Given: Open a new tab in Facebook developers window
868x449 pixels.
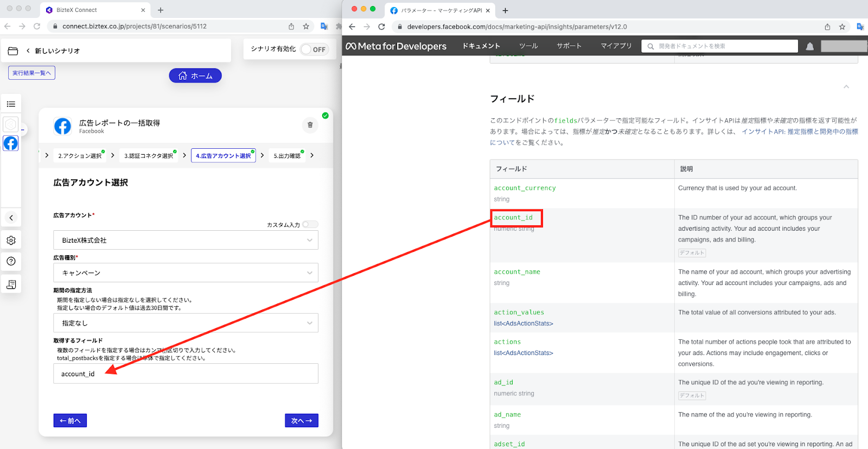Looking at the screenshot, I should 505,10.
